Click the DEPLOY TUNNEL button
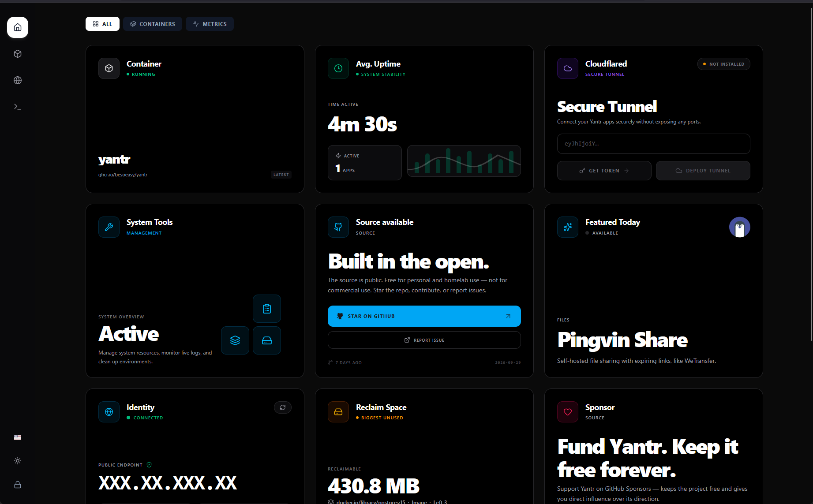 [703, 171]
